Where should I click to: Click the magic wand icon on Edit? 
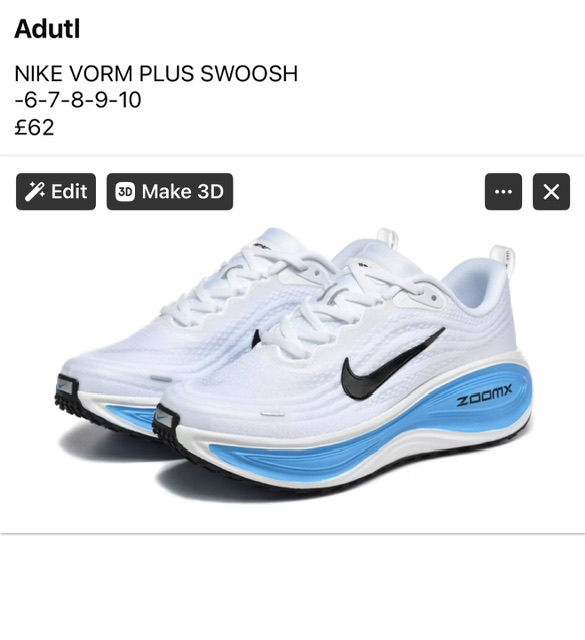[35, 191]
